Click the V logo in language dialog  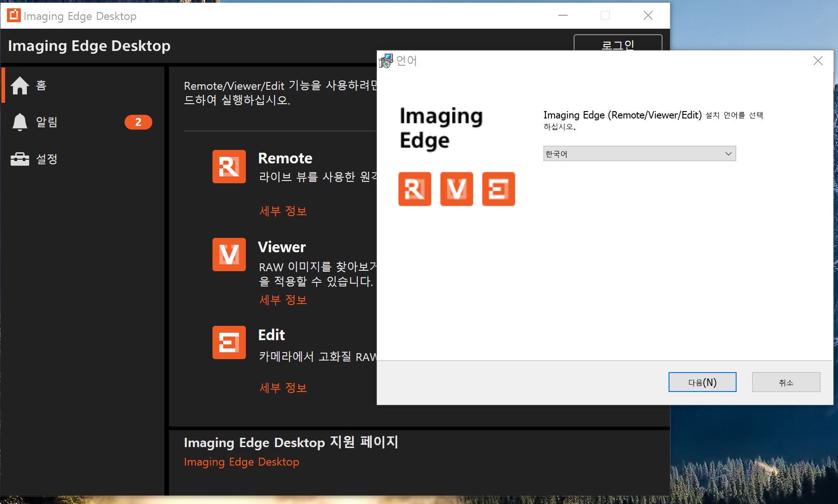457,189
